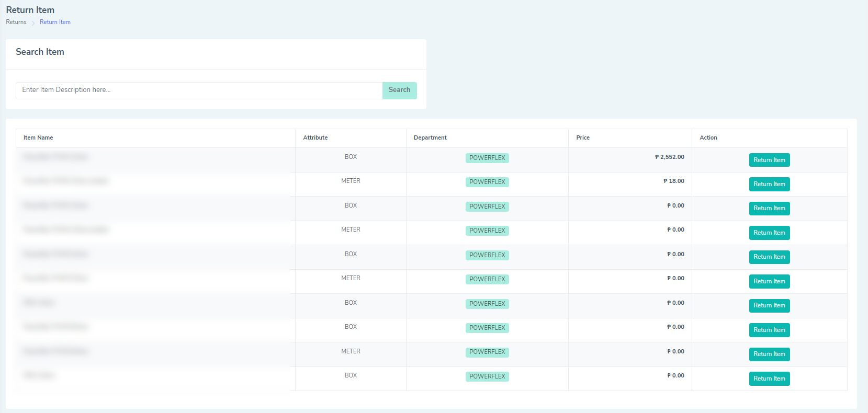
Task: Select POWERFLEX badge in the ₱ 2,552.00 row
Action: [487, 158]
